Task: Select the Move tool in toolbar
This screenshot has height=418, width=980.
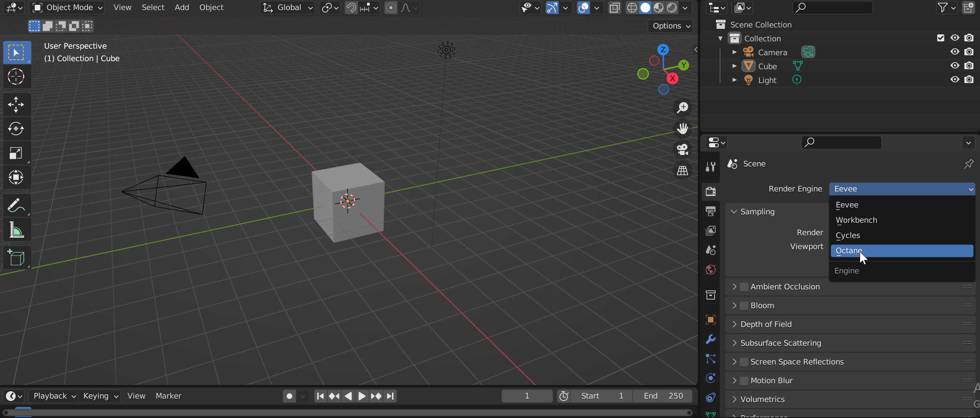Action: pos(16,104)
